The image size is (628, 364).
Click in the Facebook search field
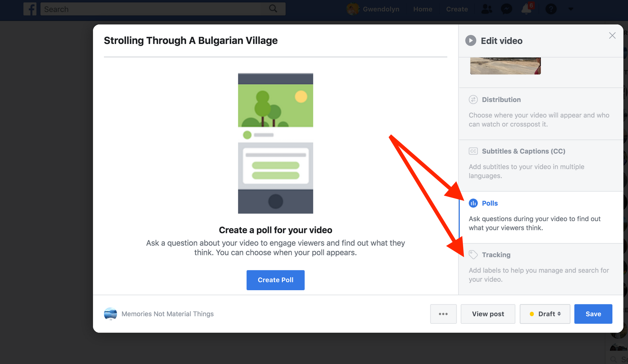pyautogui.click(x=151, y=9)
